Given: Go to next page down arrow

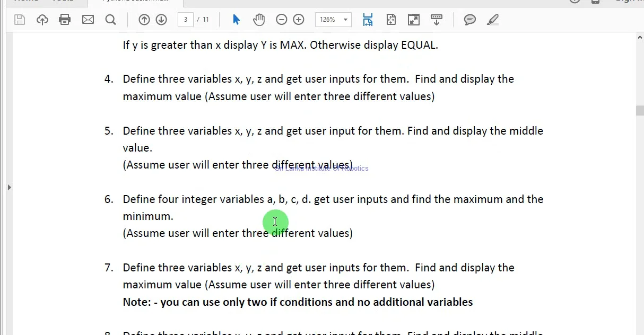Looking at the screenshot, I should click(161, 20).
